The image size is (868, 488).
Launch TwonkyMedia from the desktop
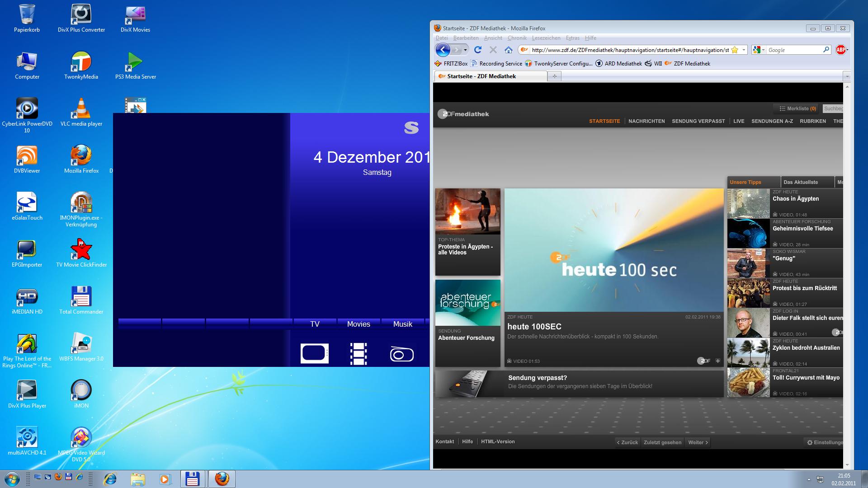tap(81, 66)
